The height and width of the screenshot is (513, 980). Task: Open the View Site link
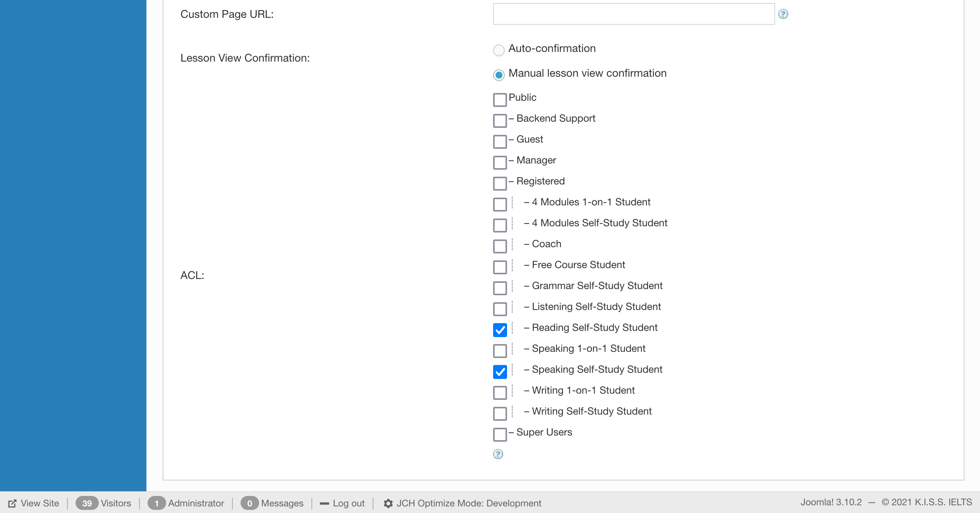coord(40,503)
